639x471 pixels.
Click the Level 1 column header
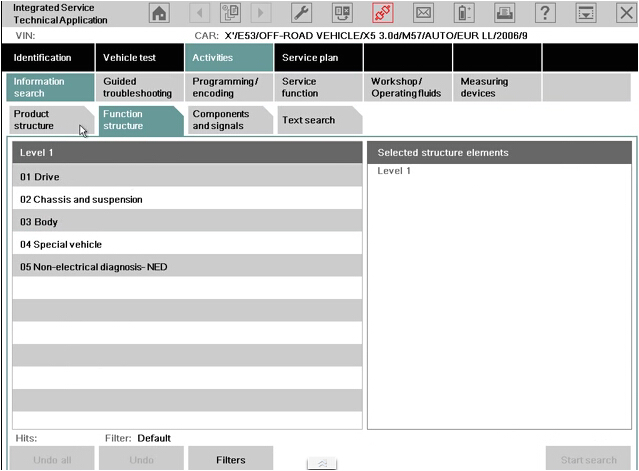(187, 153)
